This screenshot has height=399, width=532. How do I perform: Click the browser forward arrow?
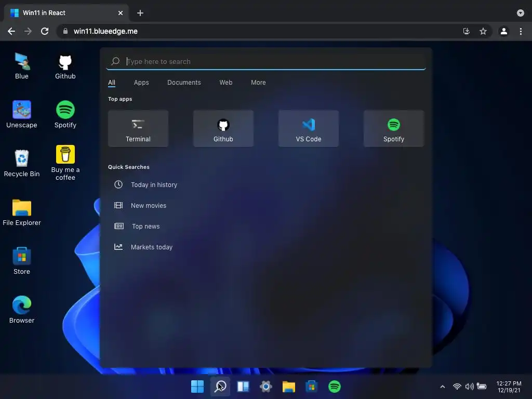(x=28, y=31)
